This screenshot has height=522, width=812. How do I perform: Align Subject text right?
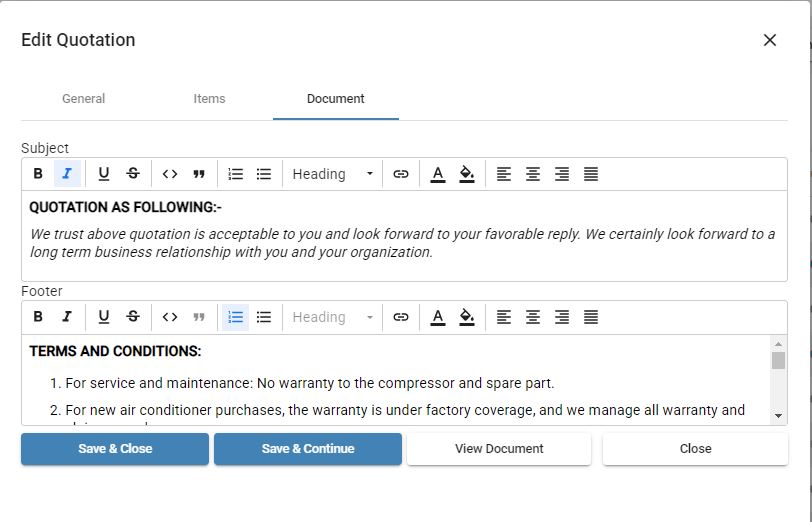[x=562, y=174]
